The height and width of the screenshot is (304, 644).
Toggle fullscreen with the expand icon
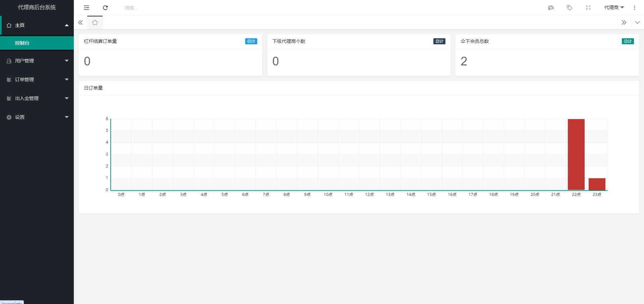click(588, 8)
